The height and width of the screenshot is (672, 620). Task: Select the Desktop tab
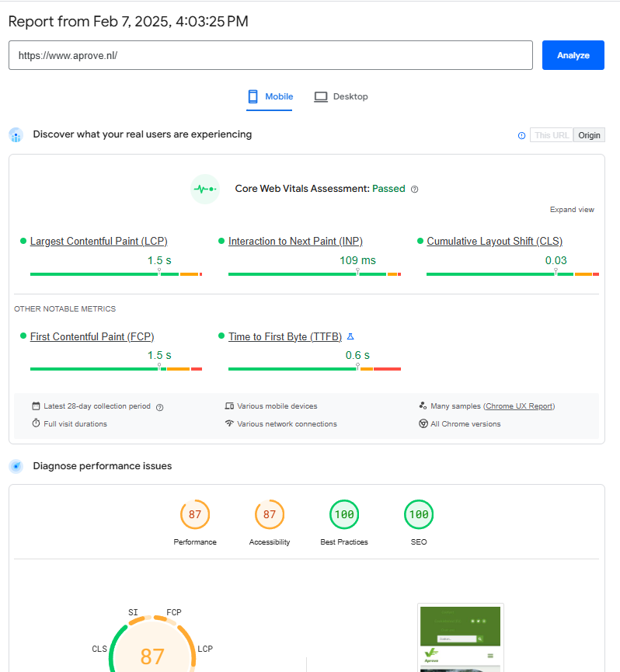click(341, 97)
